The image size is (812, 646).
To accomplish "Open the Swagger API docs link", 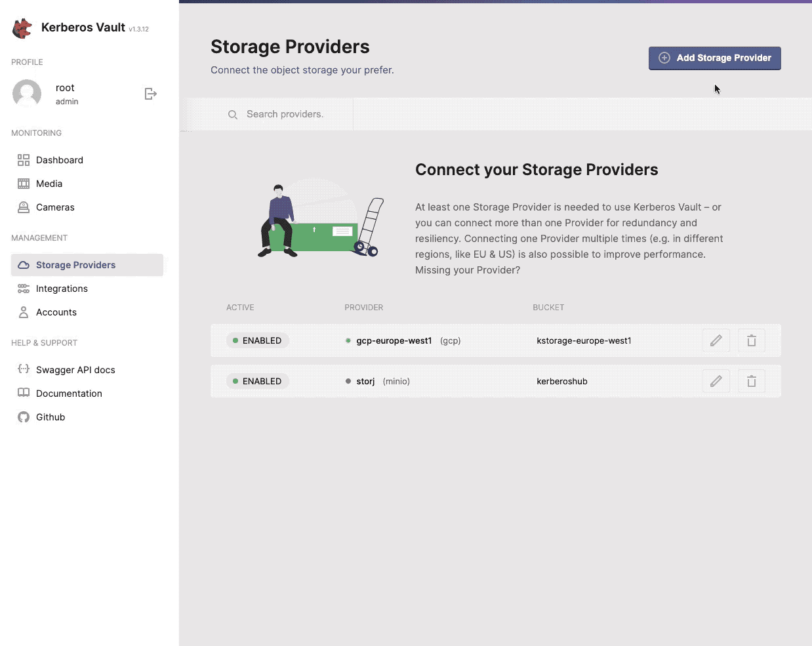I will point(75,369).
